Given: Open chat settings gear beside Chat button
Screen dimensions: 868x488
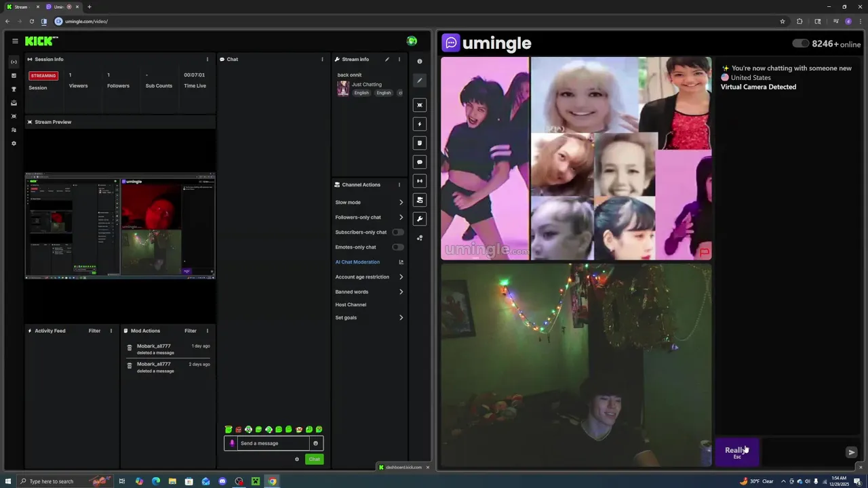Looking at the screenshot, I should [296, 460].
